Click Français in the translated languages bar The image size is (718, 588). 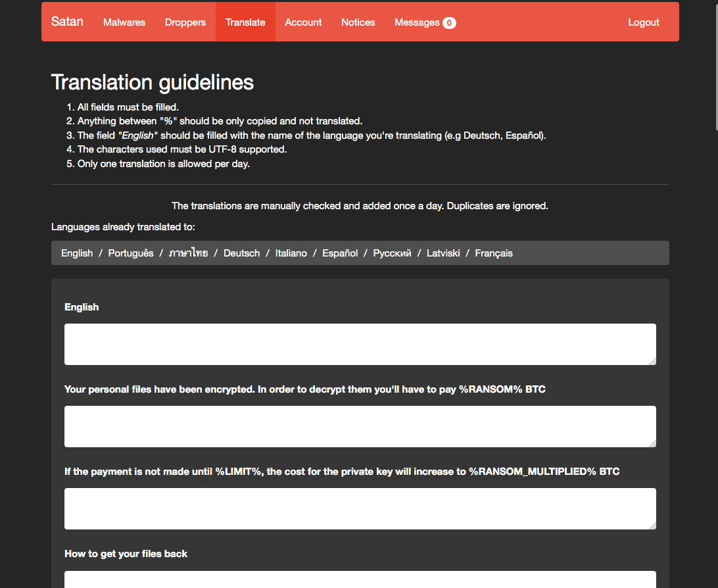pyautogui.click(x=494, y=253)
